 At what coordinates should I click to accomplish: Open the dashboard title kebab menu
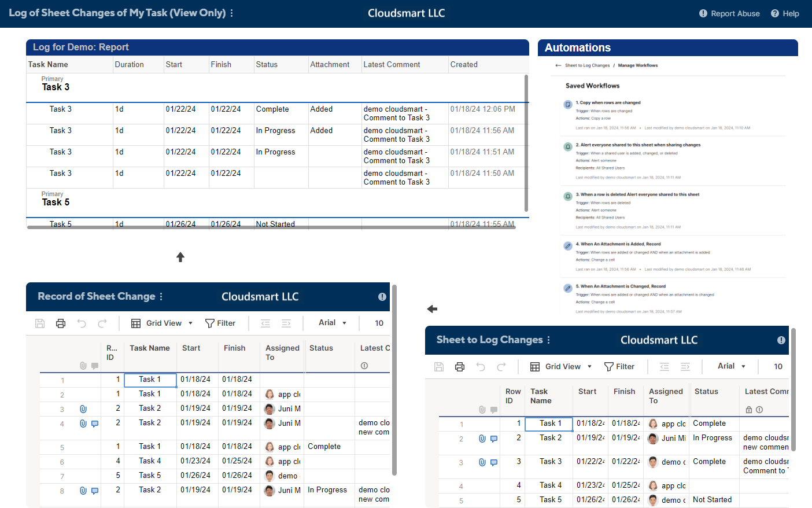point(231,13)
